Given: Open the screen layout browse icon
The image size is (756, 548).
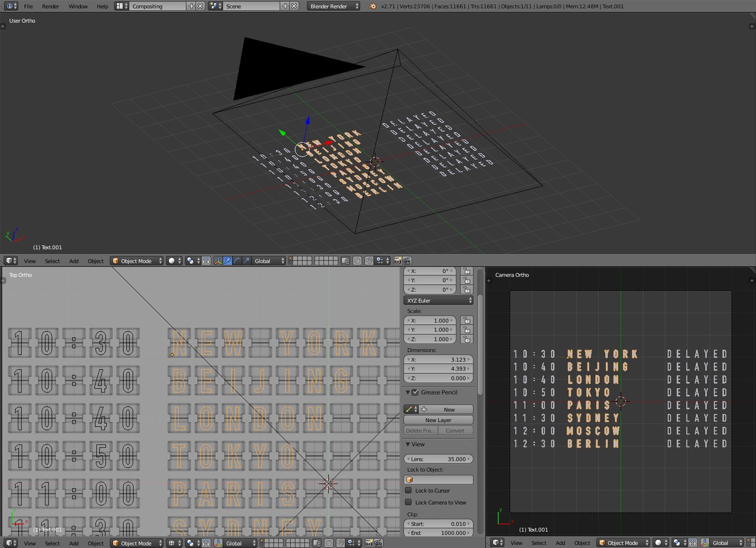Looking at the screenshot, I should (x=121, y=6).
